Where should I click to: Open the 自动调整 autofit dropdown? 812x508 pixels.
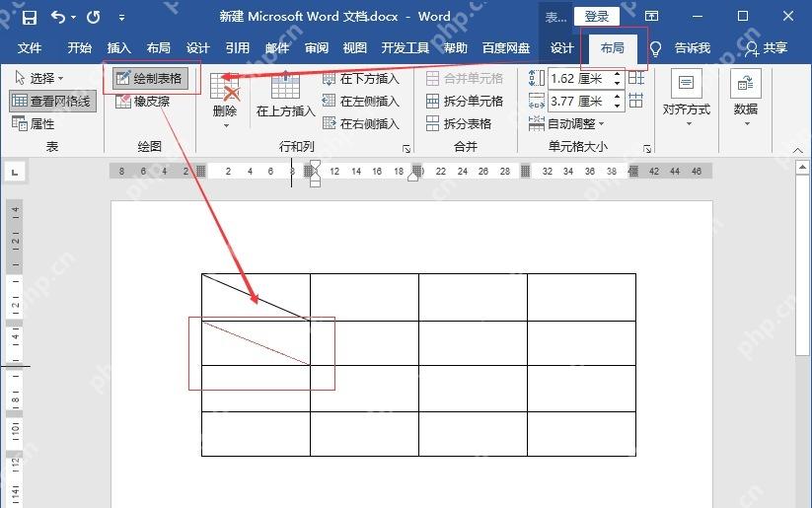(566, 123)
